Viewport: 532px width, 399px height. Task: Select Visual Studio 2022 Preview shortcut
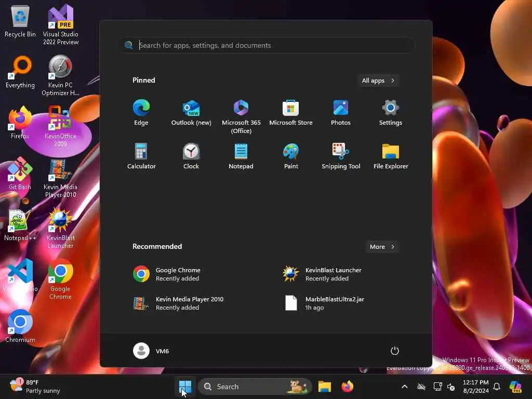pos(61,24)
